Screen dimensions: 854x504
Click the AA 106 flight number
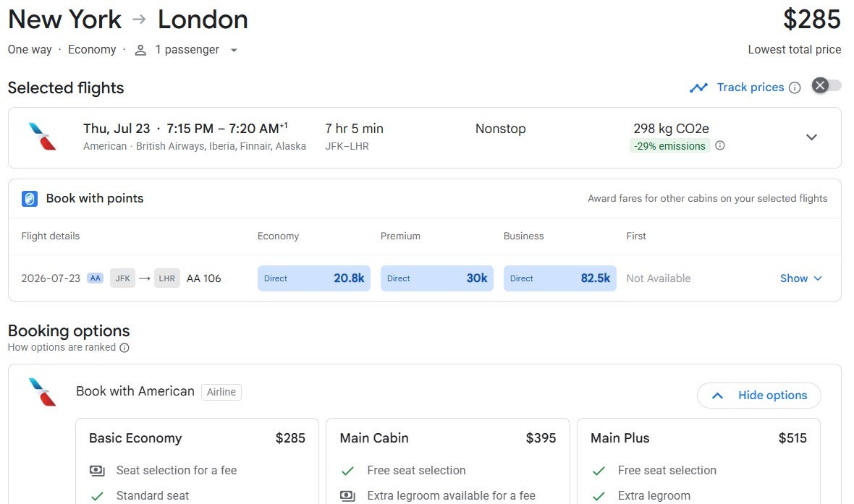[203, 278]
